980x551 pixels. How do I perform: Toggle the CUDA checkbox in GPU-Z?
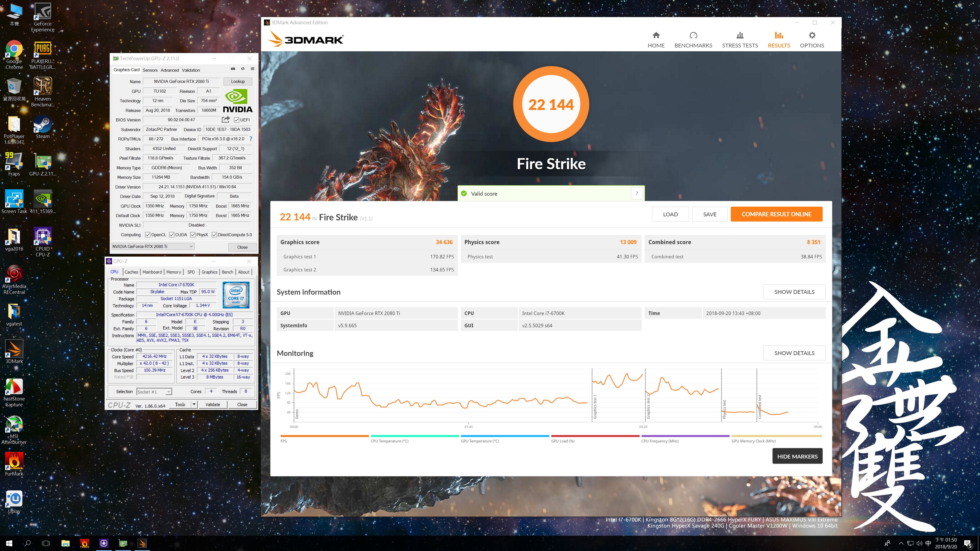[171, 235]
